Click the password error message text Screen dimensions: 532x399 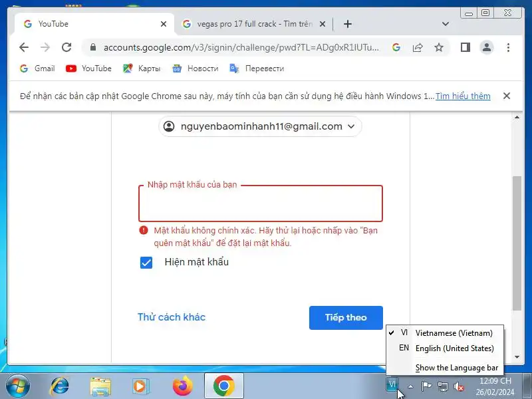[x=265, y=237]
